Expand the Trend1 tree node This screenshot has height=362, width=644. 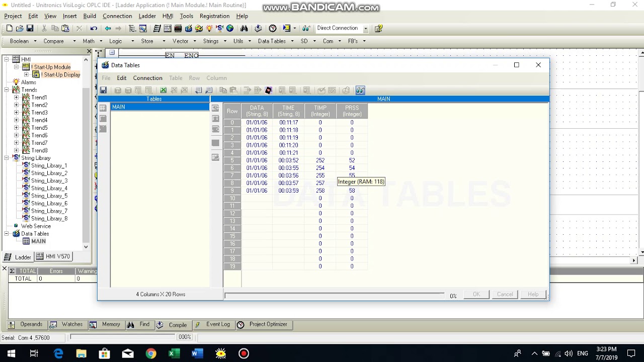pos(16,98)
